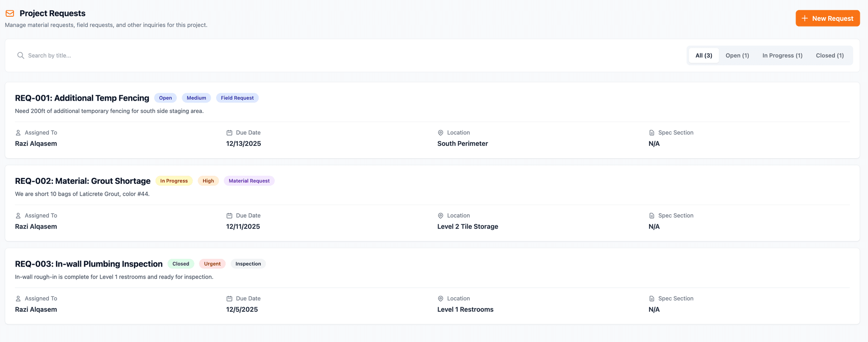
Task: Focus the Search by title field
Action: click(x=316, y=56)
